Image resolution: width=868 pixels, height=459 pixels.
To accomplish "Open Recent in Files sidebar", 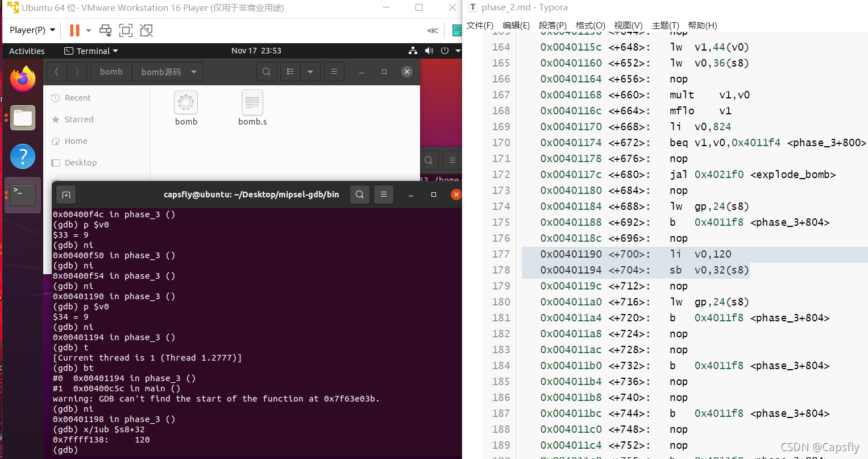I will [x=77, y=98].
